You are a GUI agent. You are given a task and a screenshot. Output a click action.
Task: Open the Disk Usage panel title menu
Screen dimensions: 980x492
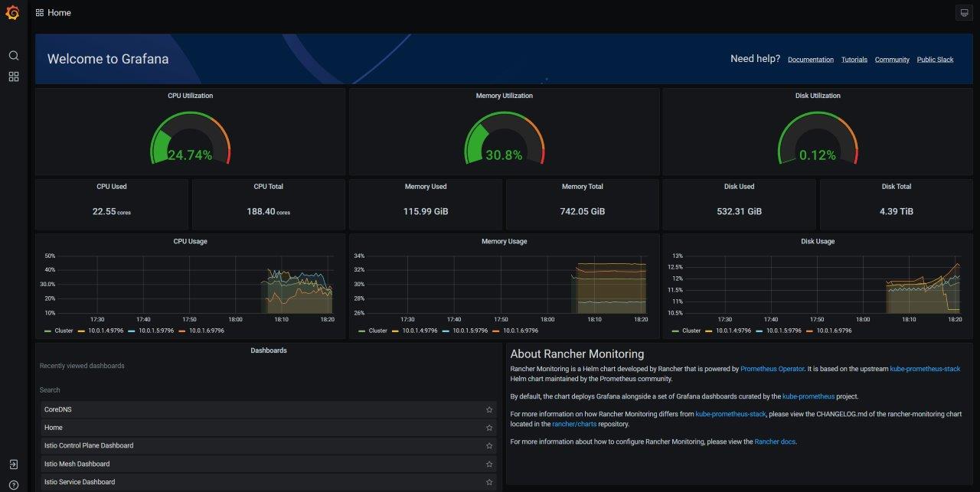click(818, 241)
